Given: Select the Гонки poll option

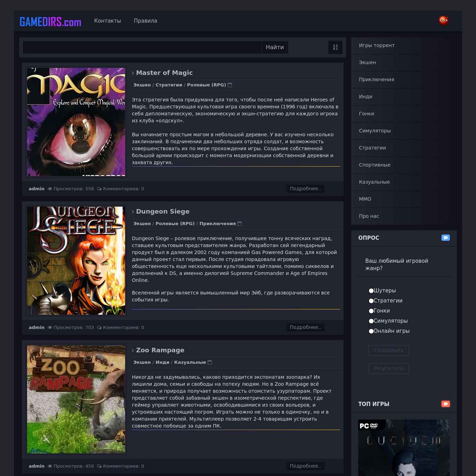Looking at the screenshot, I should point(371,311).
